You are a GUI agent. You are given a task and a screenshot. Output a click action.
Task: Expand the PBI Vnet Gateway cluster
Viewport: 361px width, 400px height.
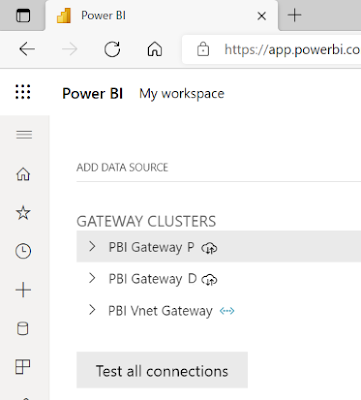(x=92, y=310)
